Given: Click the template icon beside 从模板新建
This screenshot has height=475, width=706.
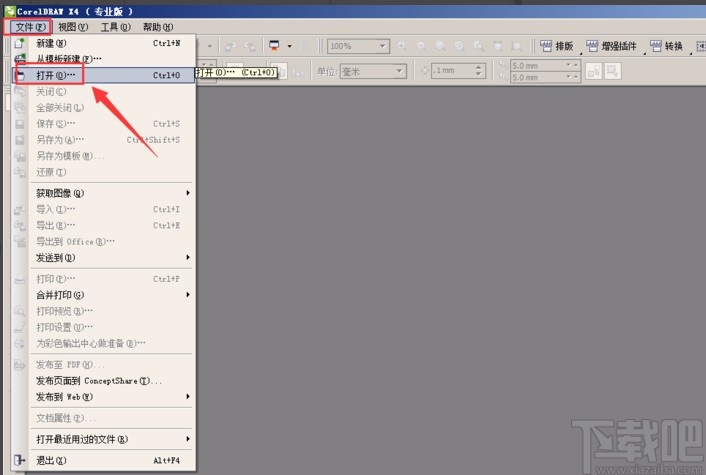Looking at the screenshot, I should tap(20, 59).
